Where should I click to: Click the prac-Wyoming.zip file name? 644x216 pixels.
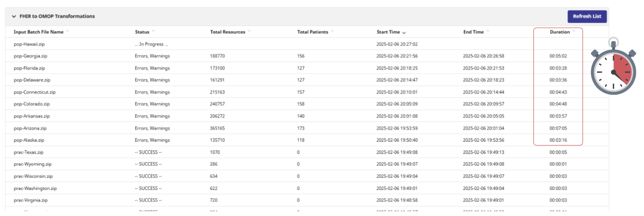(x=32, y=164)
